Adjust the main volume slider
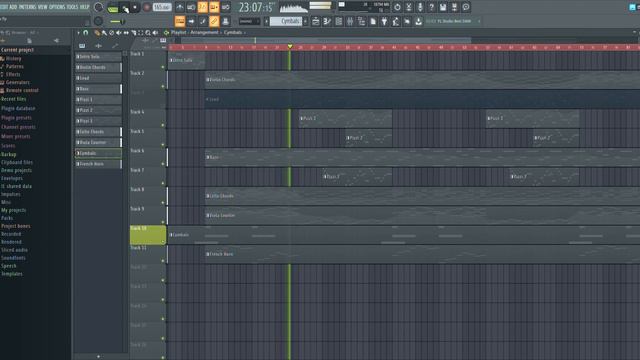Image resolution: width=640 pixels, height=360 pixels. click(x=118, y=21)
